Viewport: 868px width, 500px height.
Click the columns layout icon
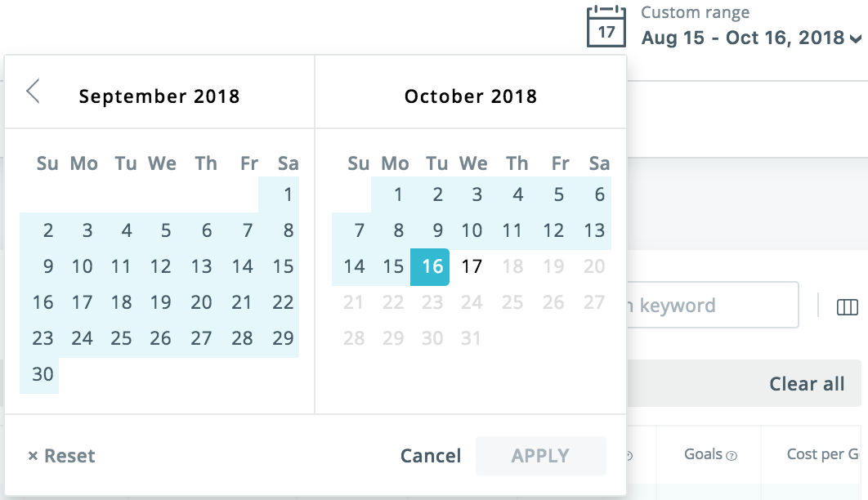tap(848, 306)
